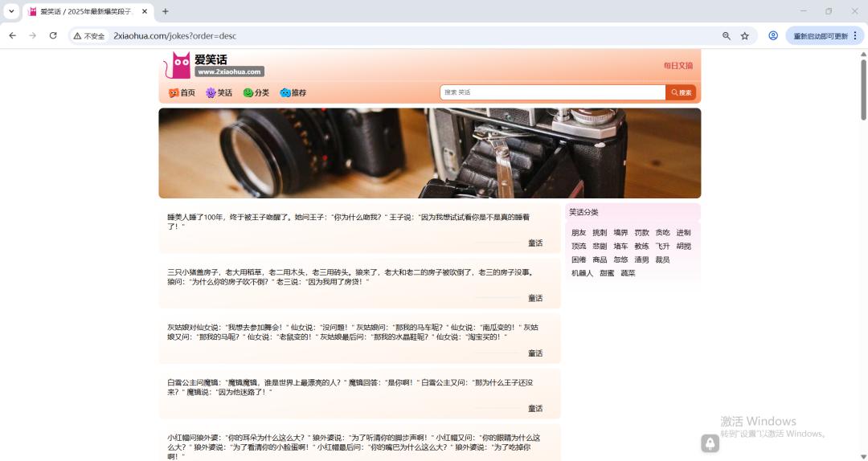Open the 不安全 site security info chip

click(89, 36)
